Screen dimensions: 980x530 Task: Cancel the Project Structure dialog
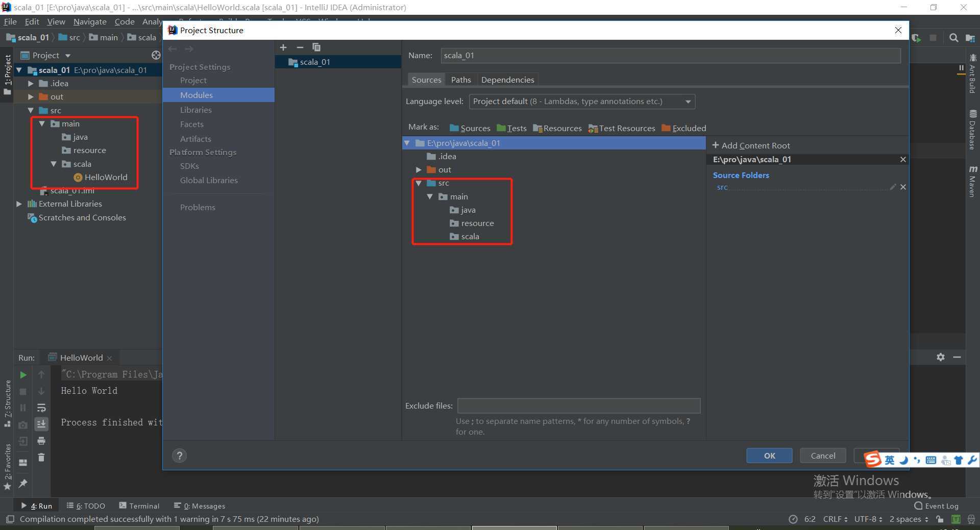823,456
